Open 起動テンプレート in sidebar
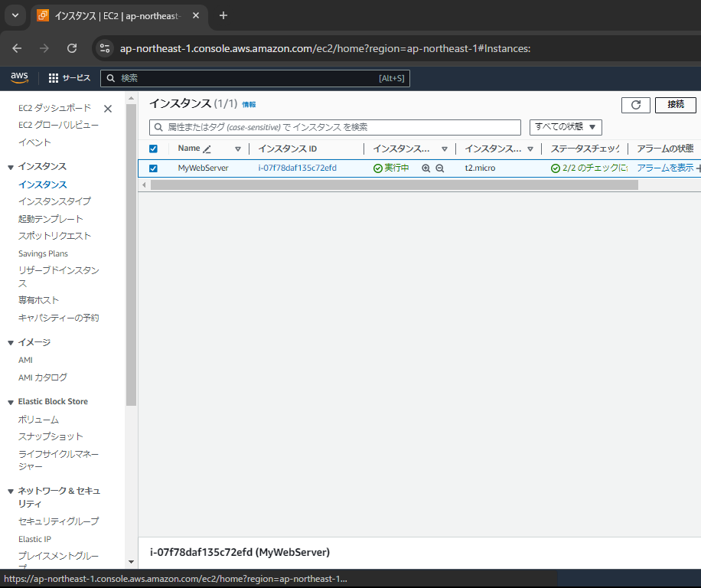The width and height of the screenshot is (701, 588). coord(51,219)
